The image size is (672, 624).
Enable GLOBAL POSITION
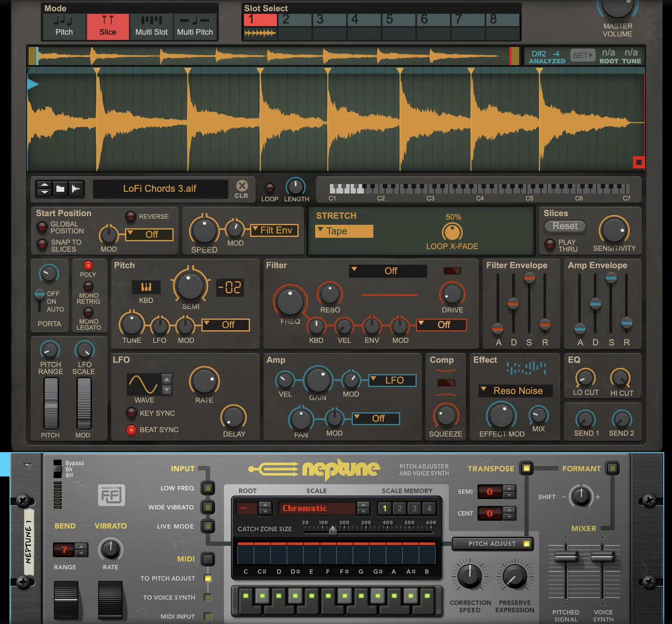click(x=42, y=227)
